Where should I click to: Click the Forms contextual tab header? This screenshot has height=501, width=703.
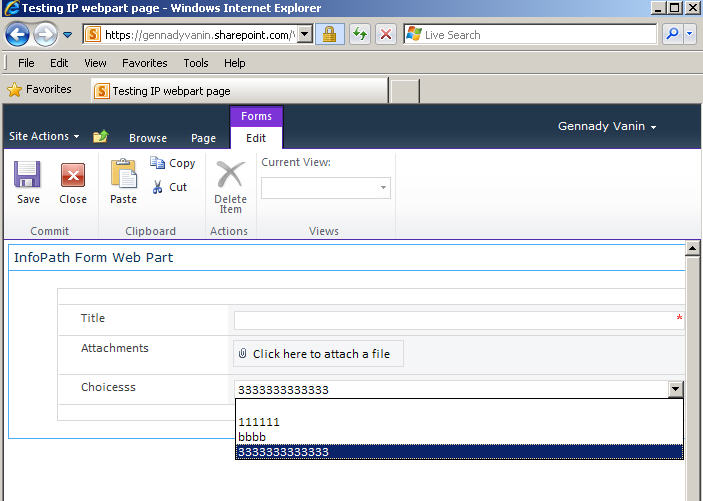pyautogui.click(x=256, y=116)
